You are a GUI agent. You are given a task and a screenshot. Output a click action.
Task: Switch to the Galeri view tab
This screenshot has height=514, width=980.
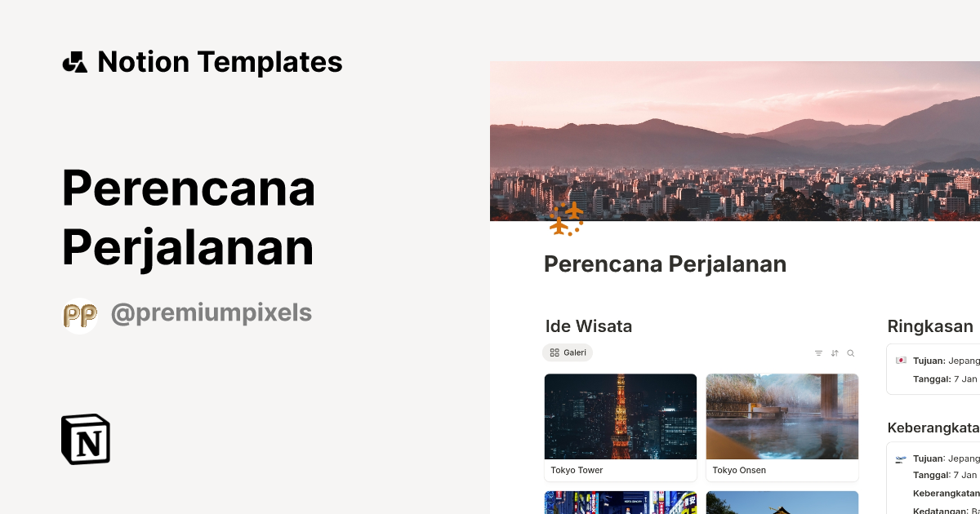(x=568, y=352)
